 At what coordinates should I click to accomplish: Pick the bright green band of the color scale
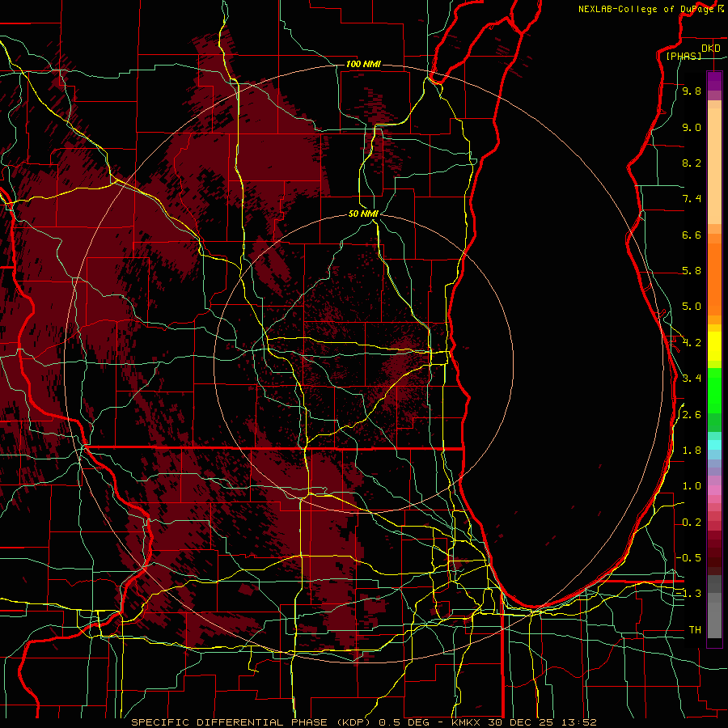pos(714,391)
